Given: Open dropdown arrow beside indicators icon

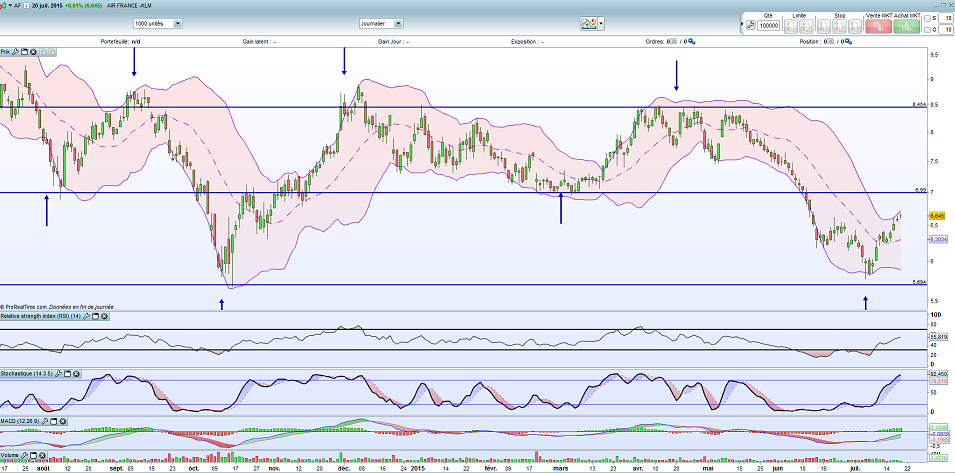Looking at the screenshot, I should point(601,24).
